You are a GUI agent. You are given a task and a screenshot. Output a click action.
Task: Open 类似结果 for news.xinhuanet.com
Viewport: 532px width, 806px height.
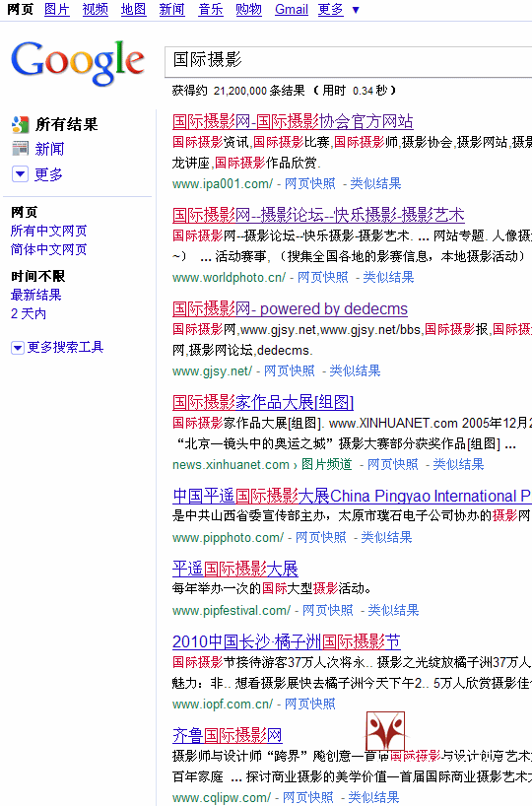458,464
